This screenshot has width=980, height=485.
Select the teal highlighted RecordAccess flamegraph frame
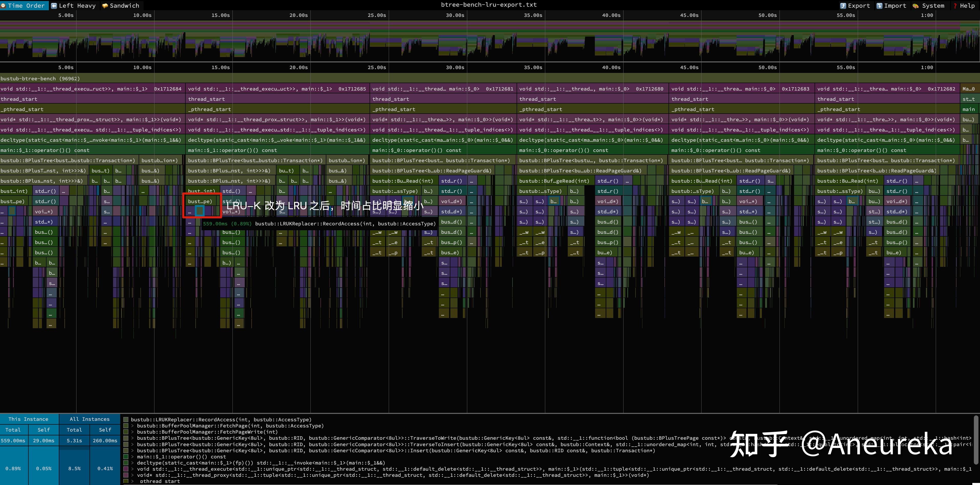point(199,211)
